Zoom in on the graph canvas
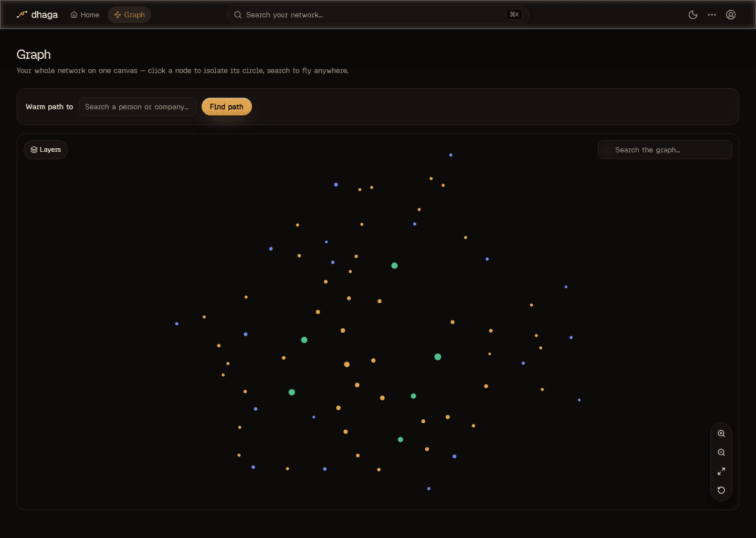 coord(721,433)
